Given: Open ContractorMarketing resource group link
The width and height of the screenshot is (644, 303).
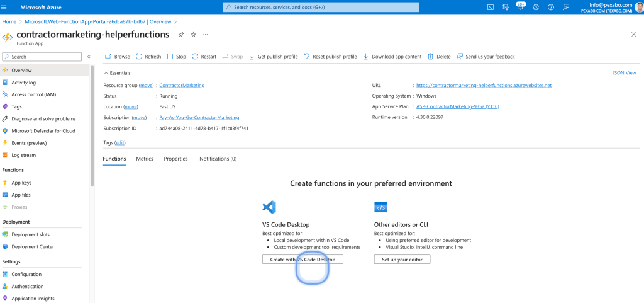Looking at the screenshot, I should (182, 86).
